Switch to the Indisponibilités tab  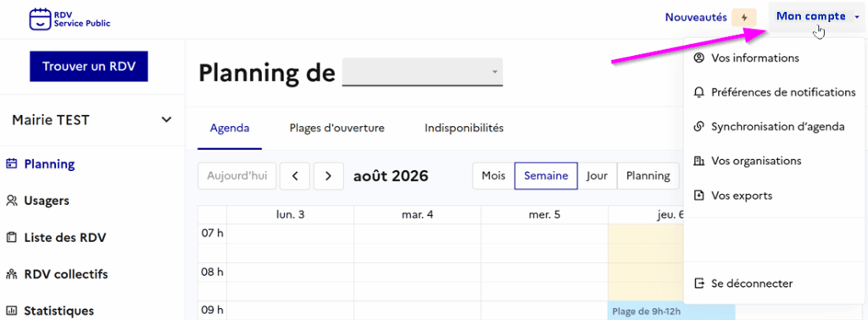click(x=464, y=128)
